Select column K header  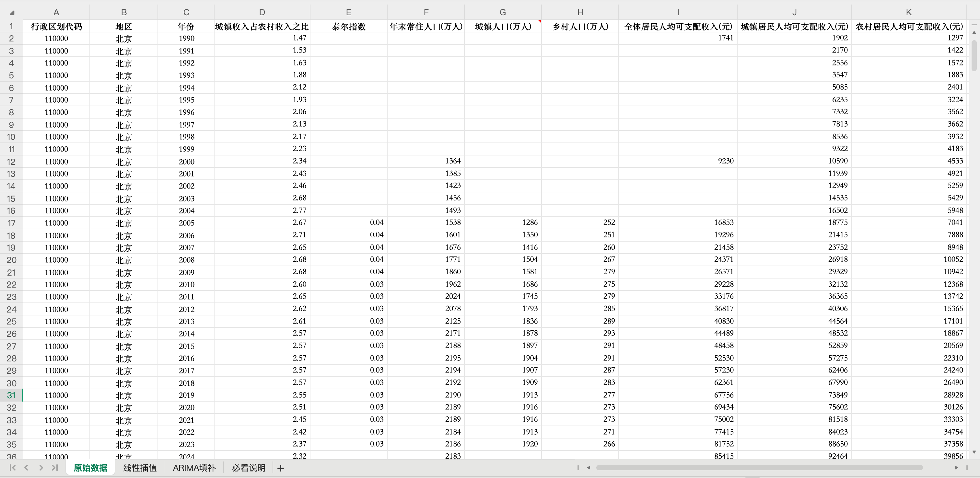coord(908,12)
